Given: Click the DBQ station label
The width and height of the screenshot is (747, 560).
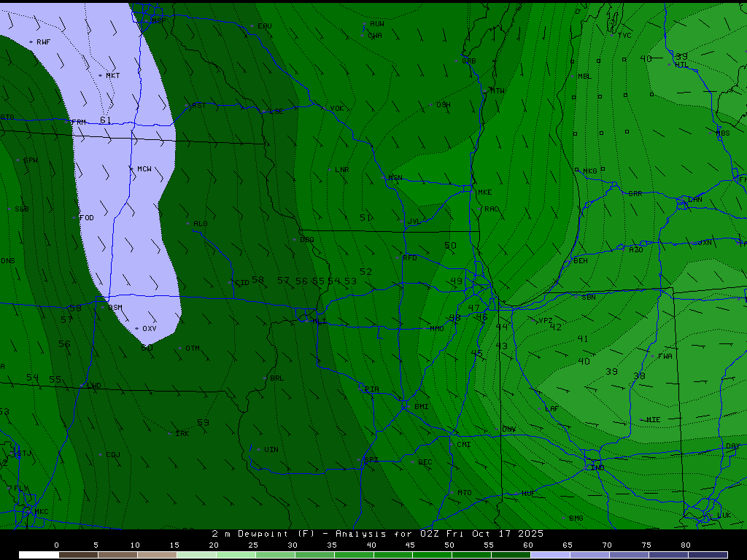Looking at the screenshot, I should click(307, 239).
